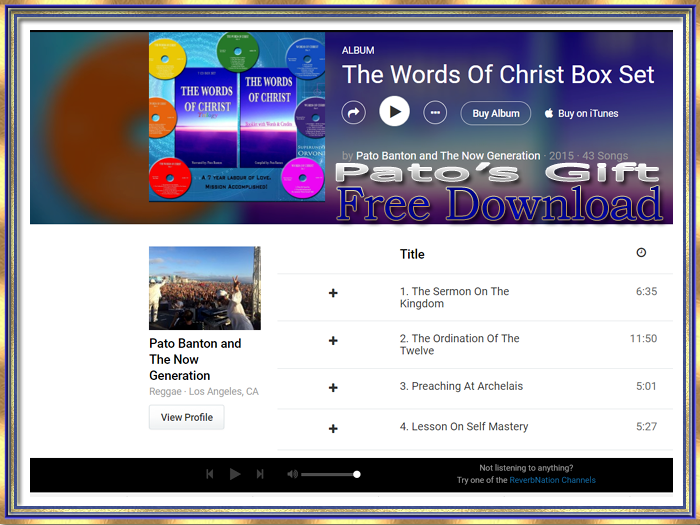The height and width of the screenshot is (525, 700).
Task: Add Lesson On Self Mastery with plus icon
Action: pyautogui.click(x=333, y=429)
